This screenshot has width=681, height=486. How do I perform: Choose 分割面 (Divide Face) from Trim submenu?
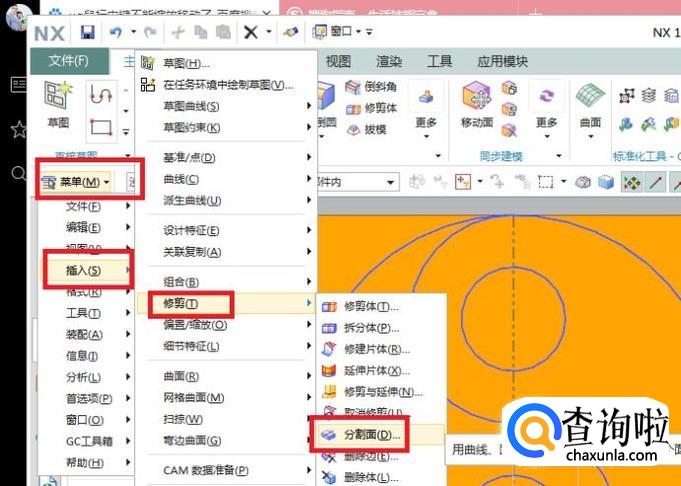point(371,435)
